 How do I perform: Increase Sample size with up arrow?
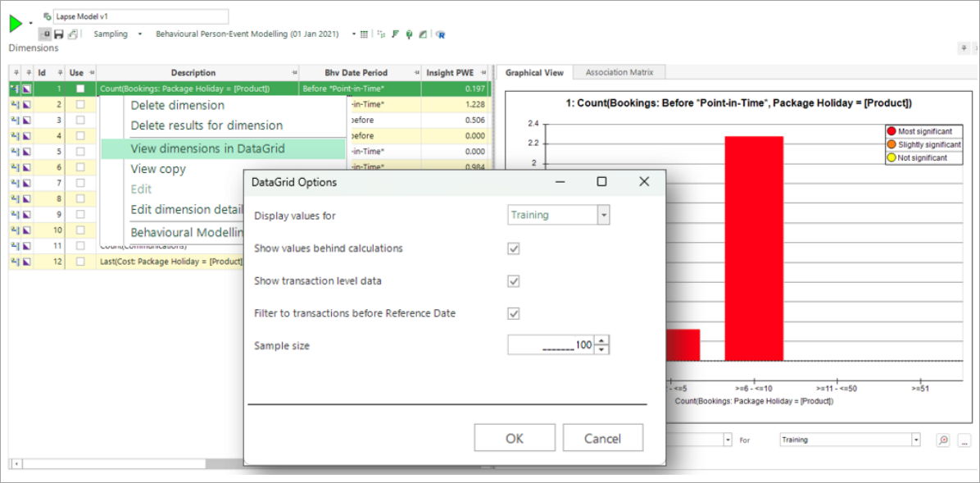point(602,341)
